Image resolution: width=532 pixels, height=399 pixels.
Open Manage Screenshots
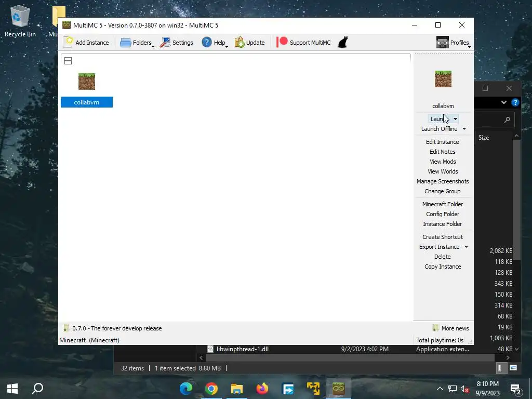[x=443, y=181]
